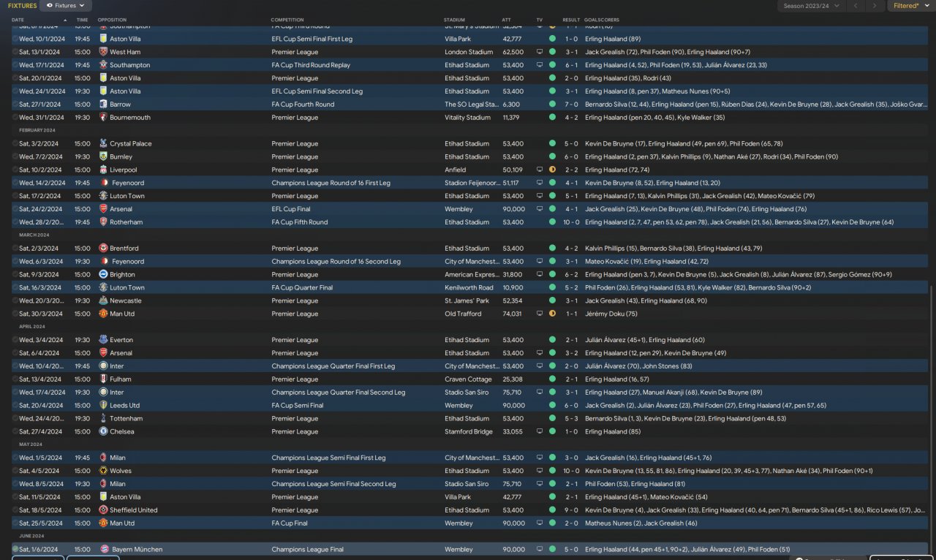This screenshot has width=936, height=560.
Task: Open the Bayern München club name link
Action: click(137, 550)
